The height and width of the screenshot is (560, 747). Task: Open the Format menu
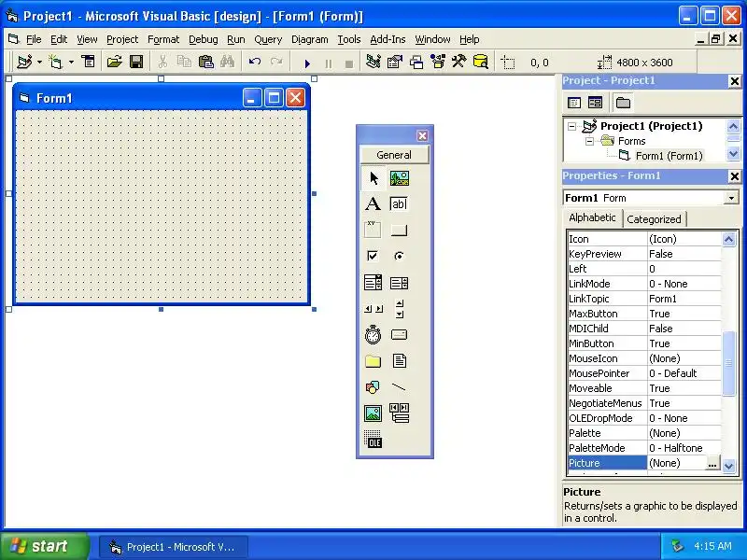[163, 39]
